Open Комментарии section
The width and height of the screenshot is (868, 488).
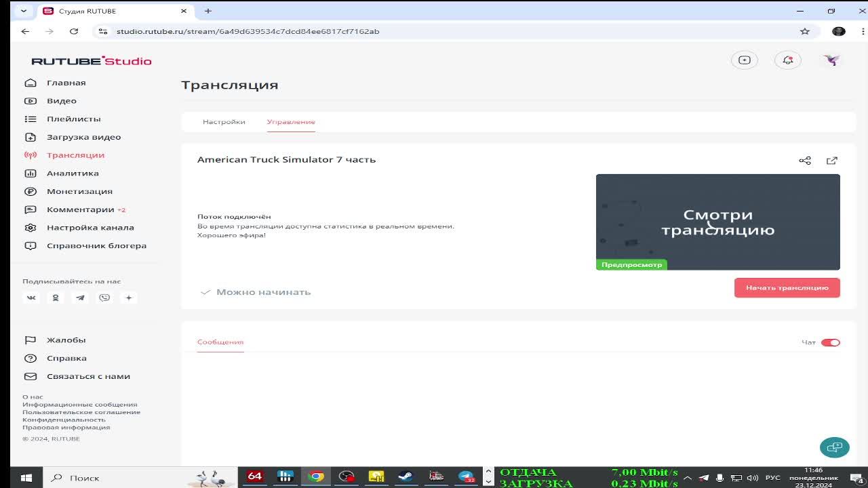point(81,209)
